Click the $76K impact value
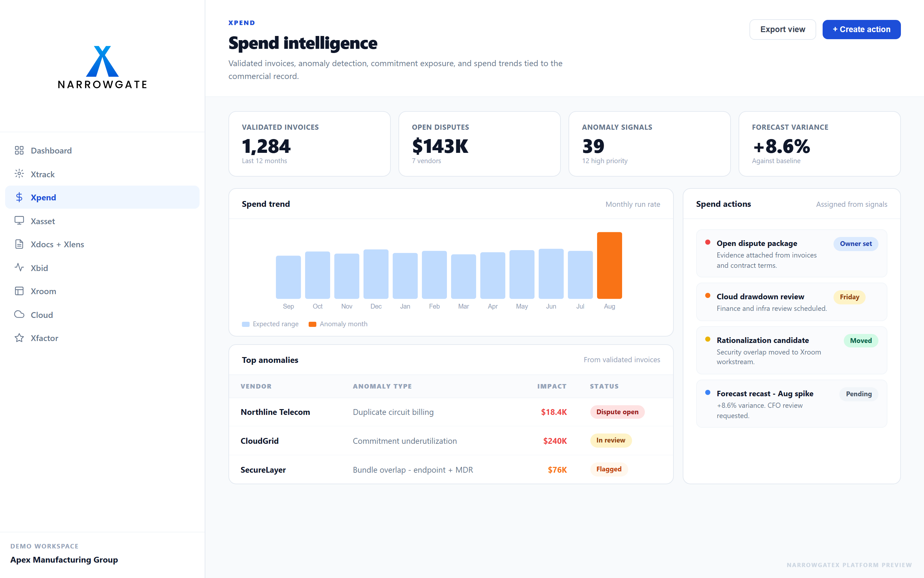 (x=557, y=470)
